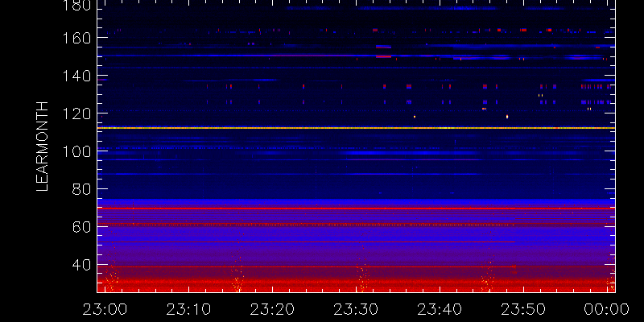
Task: Click the 23:10 time axis label
Action: [x=188, y=309]
